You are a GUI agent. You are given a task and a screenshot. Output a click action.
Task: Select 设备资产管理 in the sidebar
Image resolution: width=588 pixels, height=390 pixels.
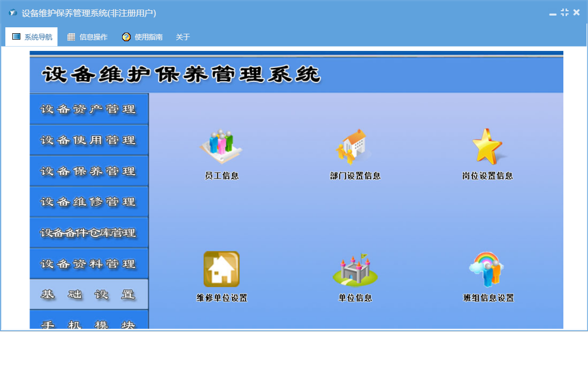89,109
